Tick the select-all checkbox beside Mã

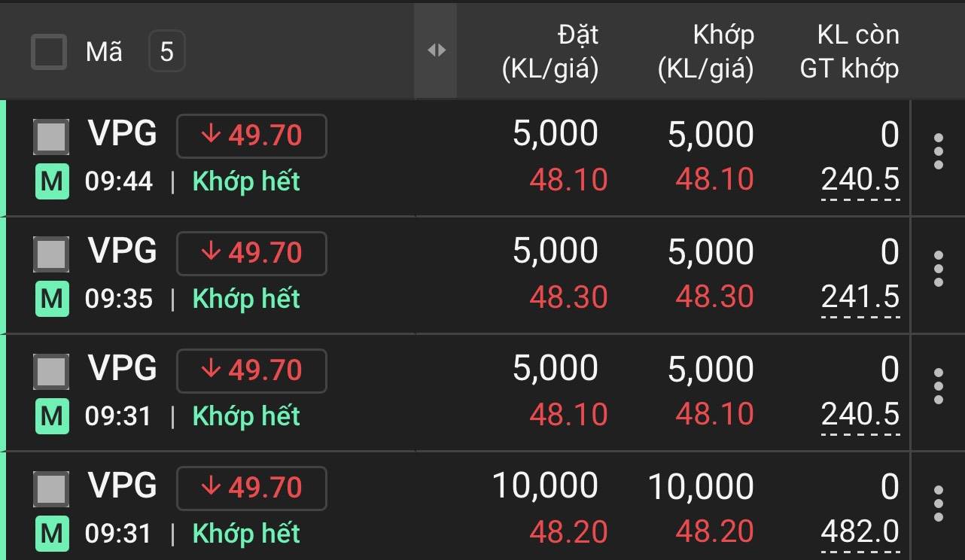49,52
